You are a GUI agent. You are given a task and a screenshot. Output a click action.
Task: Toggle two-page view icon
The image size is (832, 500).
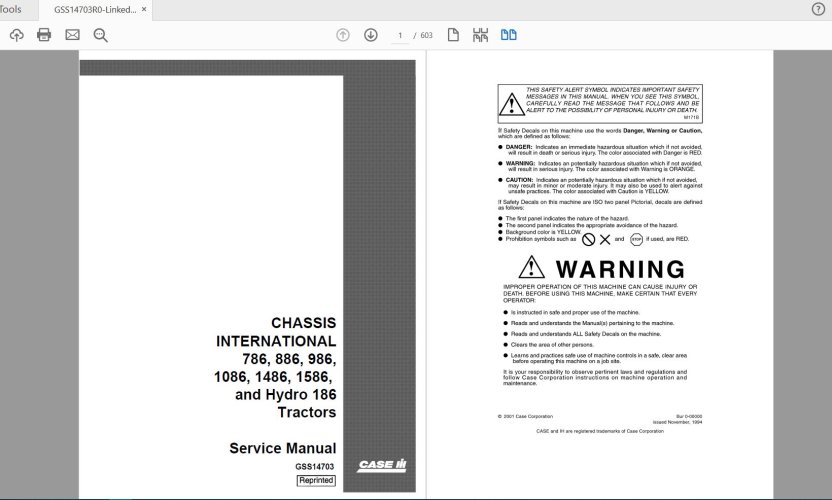(508, 35)
